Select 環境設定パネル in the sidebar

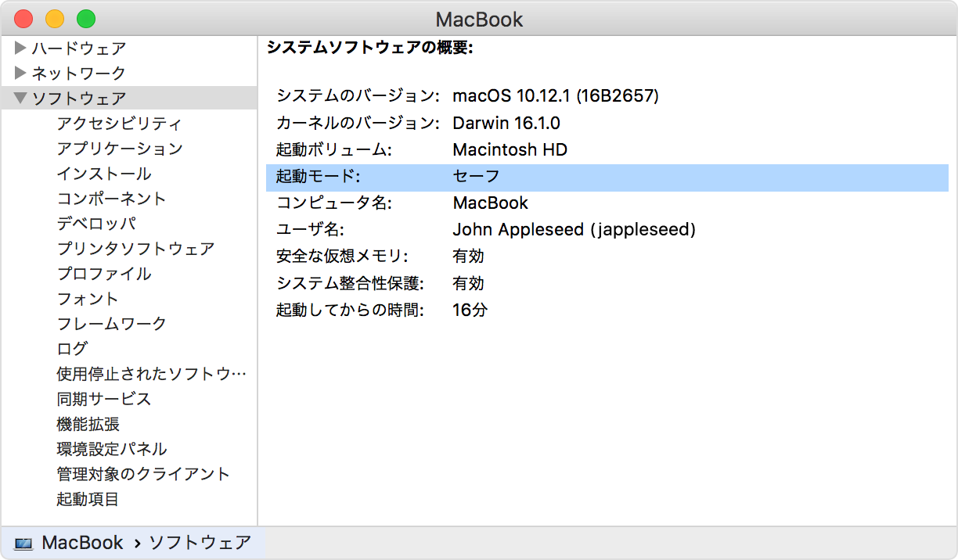[111, 449]
